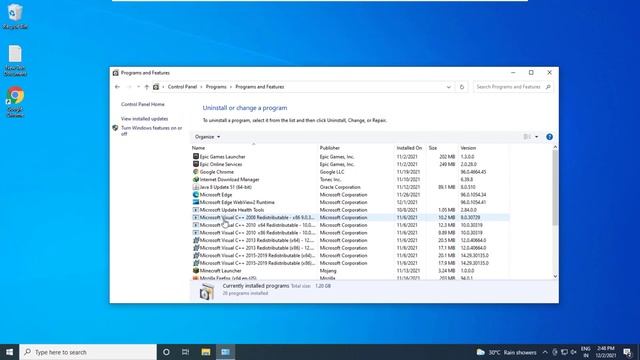Screen dimensions: 640x360
Task: Click the Microsoft Edge WebView2 Runtime icon
Action: click(x=196, y=202)
